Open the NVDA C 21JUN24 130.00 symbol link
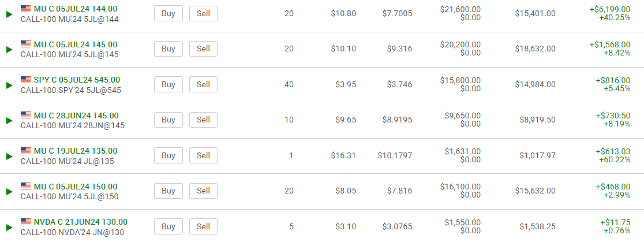644x242 pixels. point(81,222)
